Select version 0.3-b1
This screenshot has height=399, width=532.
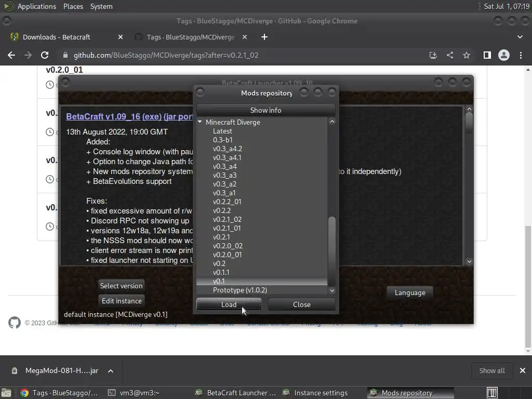pyautogui.click(x=222, y=140)
